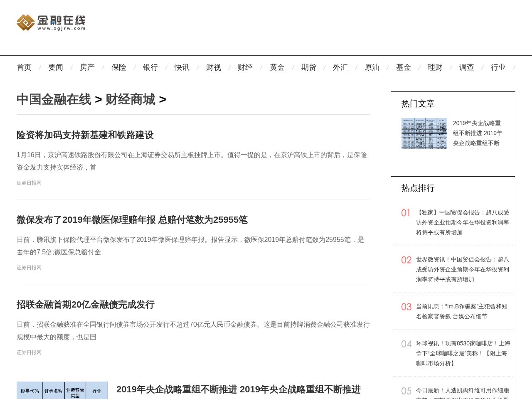Click the 证券日报网 source below first article

[x=29, y=183]
